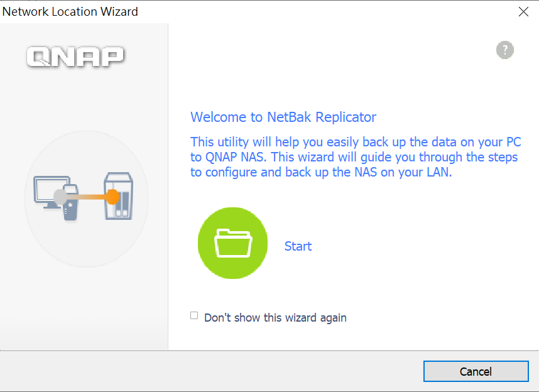The image size is (539, 392).
Task: Select the NAS device illustration
Action: pyautogui.click(x=119, y=196)
